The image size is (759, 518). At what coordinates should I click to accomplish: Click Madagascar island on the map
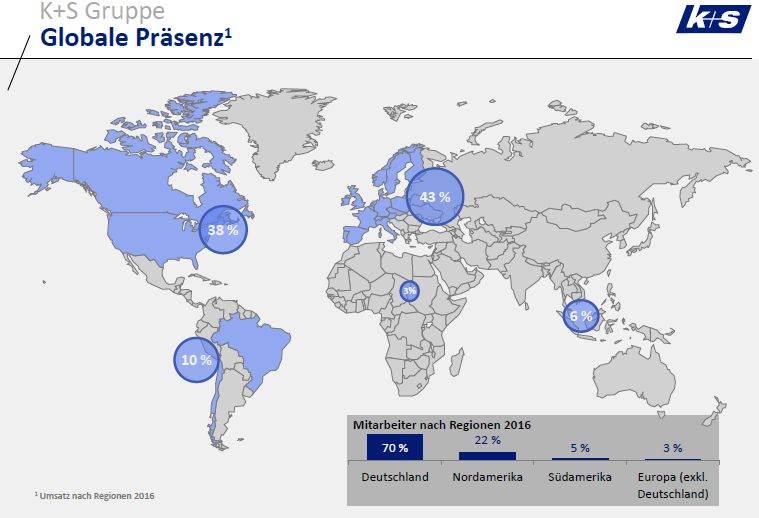456,362
